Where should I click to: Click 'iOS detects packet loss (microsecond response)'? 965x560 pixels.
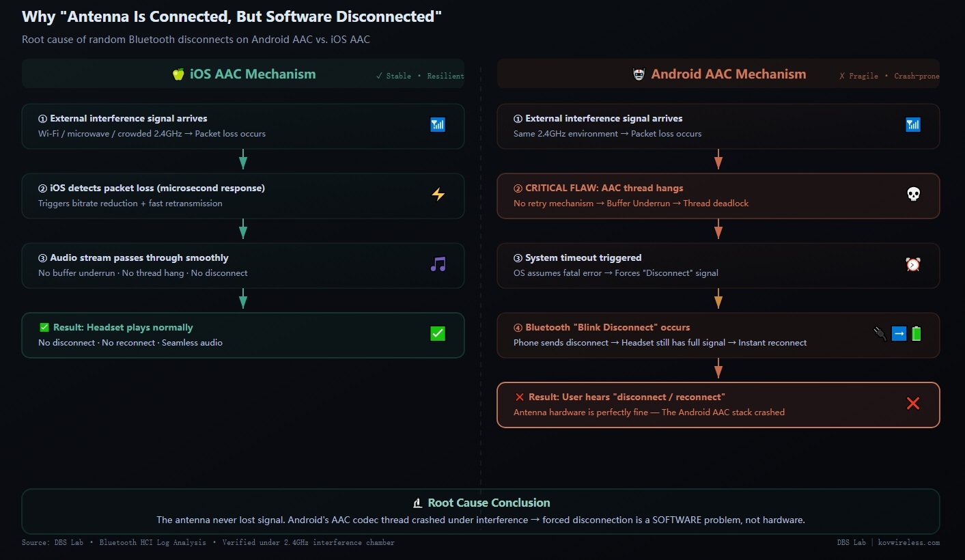pyautogui.click(x=152, y=188)
